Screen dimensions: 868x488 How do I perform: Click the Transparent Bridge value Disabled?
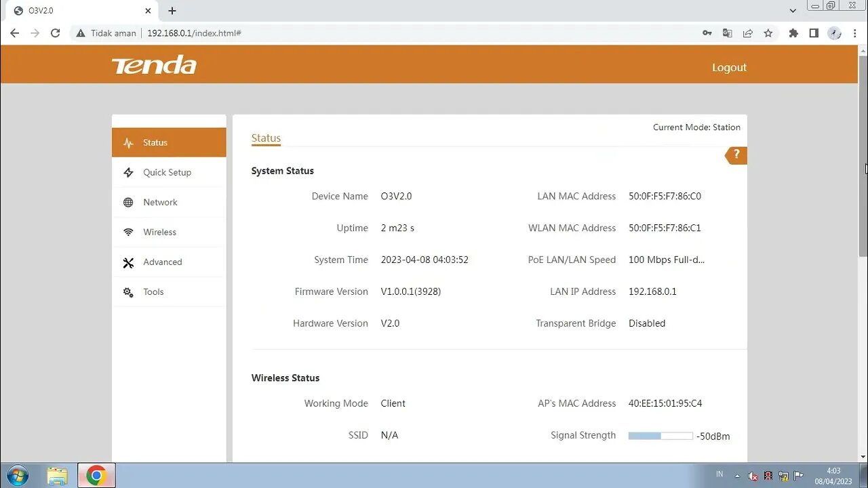pos(647,323)
